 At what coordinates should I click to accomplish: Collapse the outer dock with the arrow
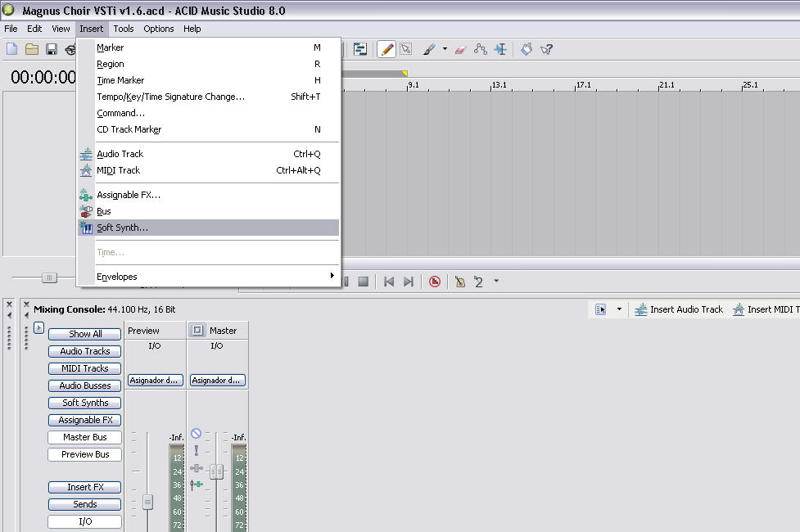(x=9, y=315)
